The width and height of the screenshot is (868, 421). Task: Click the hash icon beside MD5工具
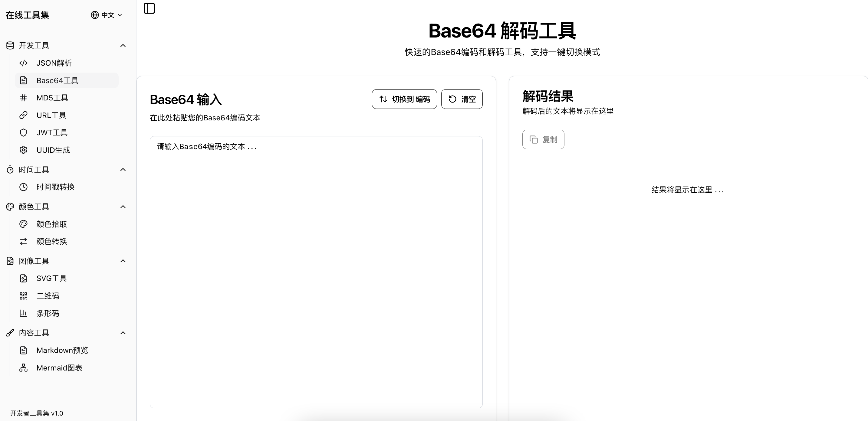(23, 98)
